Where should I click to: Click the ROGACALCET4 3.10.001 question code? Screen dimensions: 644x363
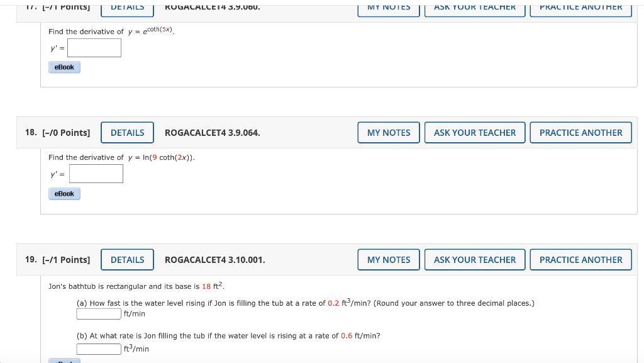pos(215,260)
